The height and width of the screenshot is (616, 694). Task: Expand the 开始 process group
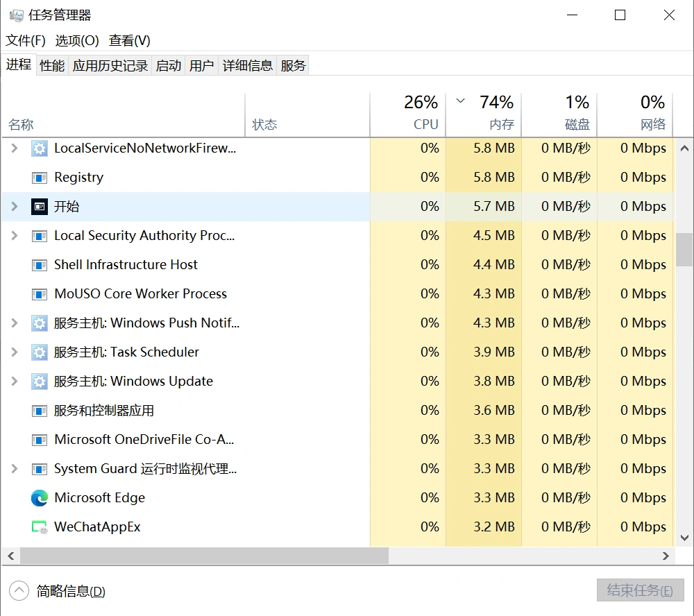pyautogui.click(x=15, y=207)
